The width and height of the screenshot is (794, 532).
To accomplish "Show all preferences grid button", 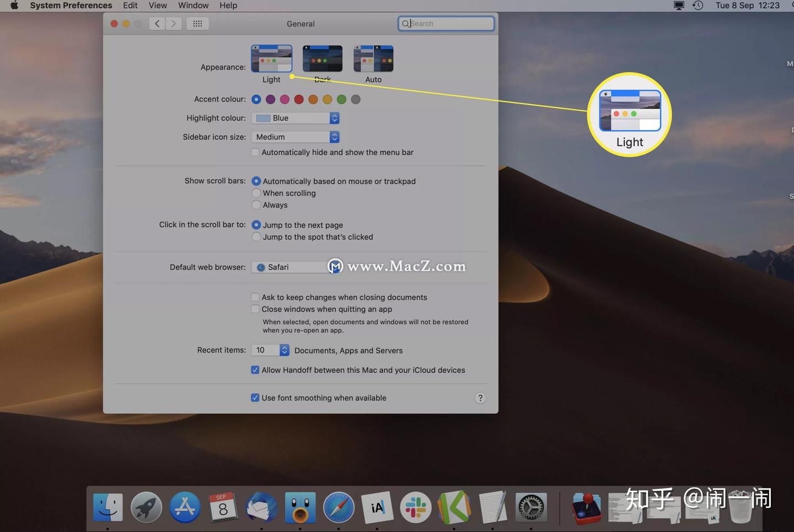I will tap(197, 24).
